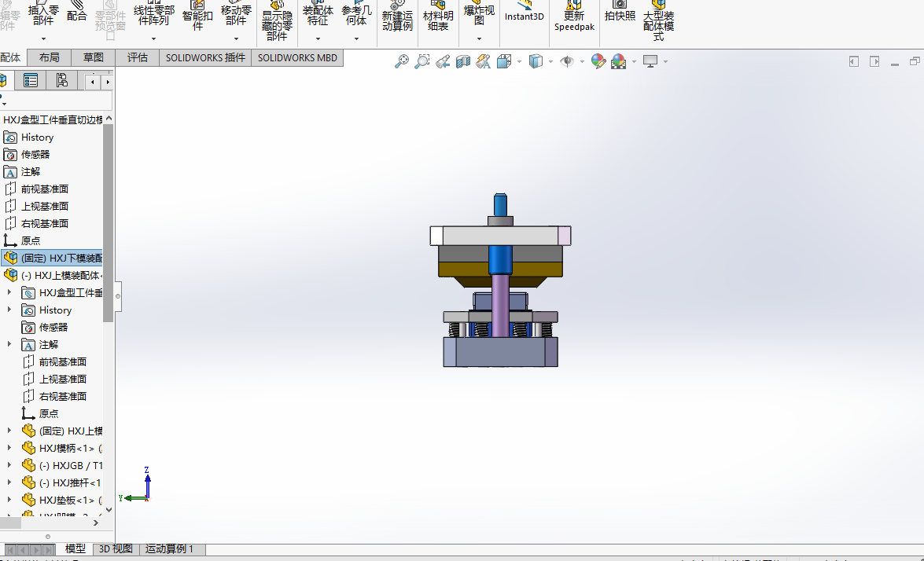Open 爆炸视图 dropdown arrow

click(x=479, y=38)
